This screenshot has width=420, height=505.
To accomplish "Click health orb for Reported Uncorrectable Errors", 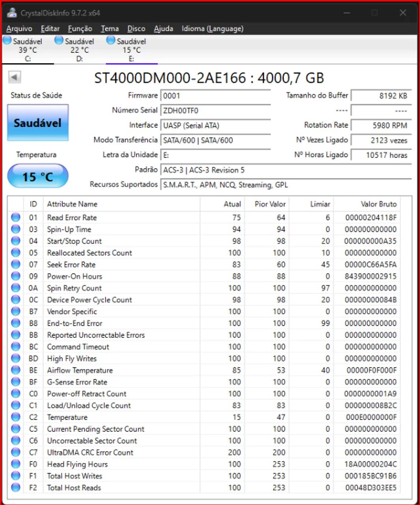I will 15,335.
